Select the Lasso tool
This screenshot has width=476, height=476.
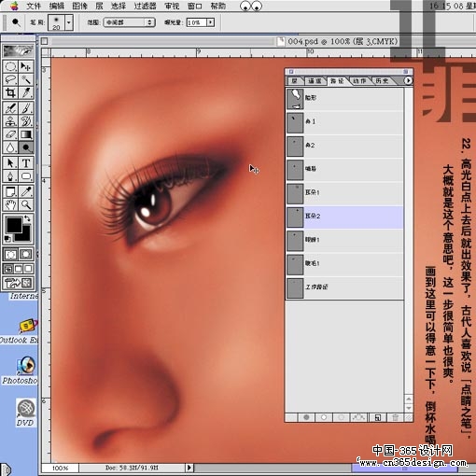pyautogui.click(x=10, y=79)
